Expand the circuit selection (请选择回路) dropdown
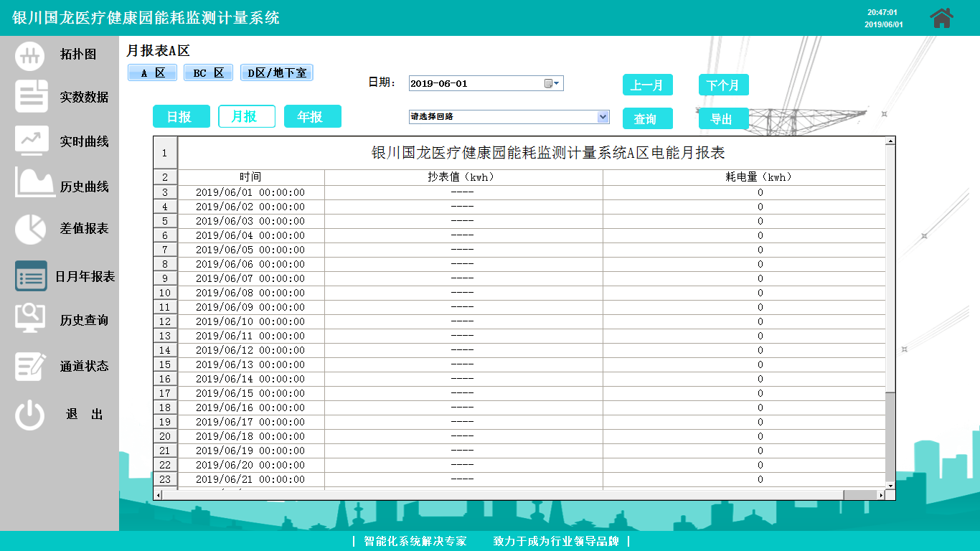This screenshot has height=551, width=980. 603,117
